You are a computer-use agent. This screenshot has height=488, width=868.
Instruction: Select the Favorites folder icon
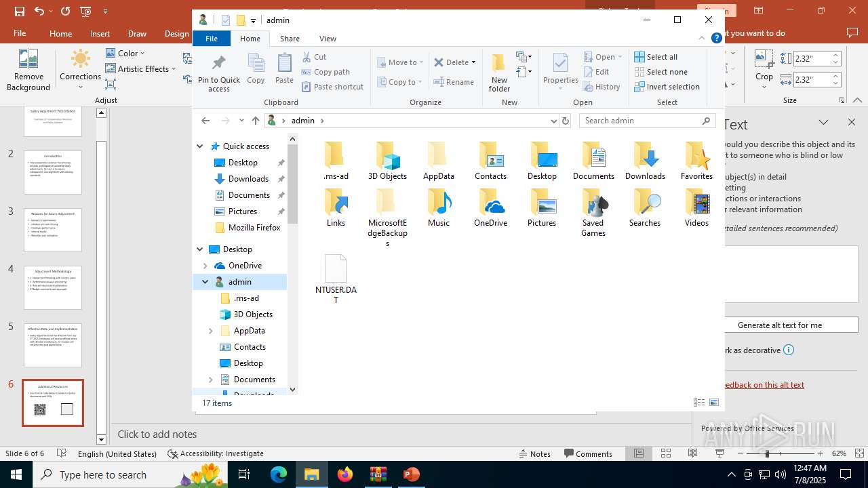(696, 161)
